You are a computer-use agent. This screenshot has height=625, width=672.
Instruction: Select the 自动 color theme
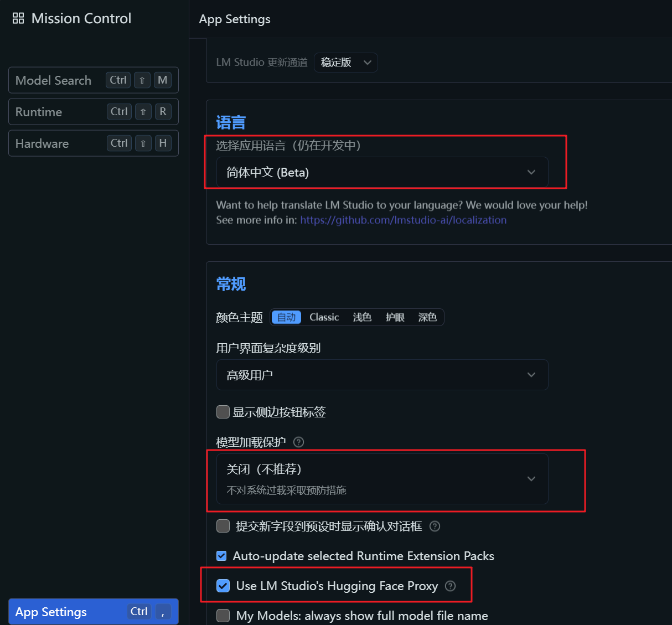(287, 317)
